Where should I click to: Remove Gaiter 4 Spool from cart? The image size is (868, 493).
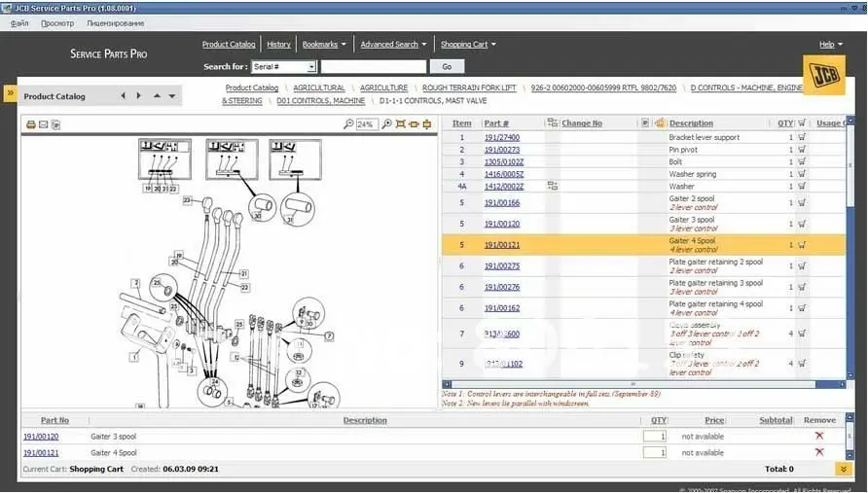coord(819,452)
